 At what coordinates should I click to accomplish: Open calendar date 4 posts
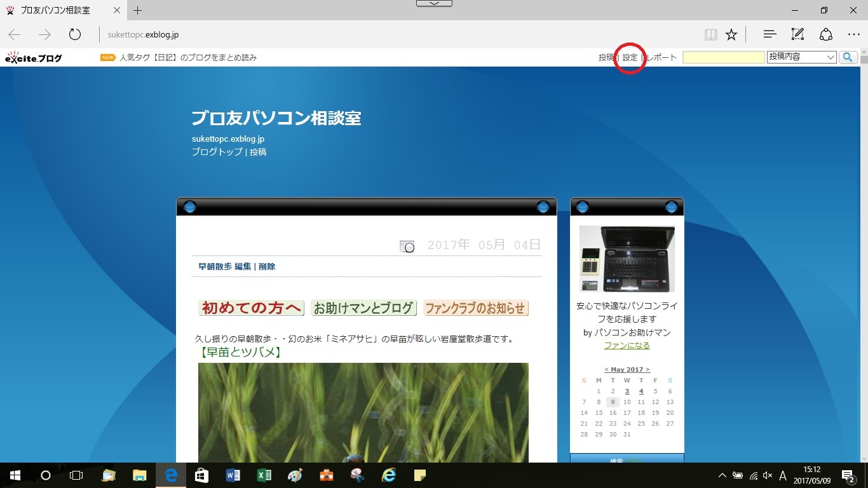(641, 391)
